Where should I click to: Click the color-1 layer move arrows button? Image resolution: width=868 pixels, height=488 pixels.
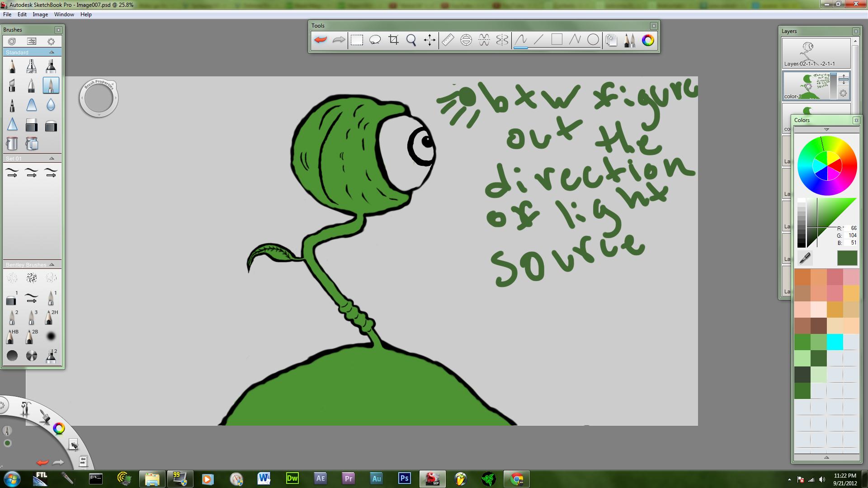[x=844, y=80]
